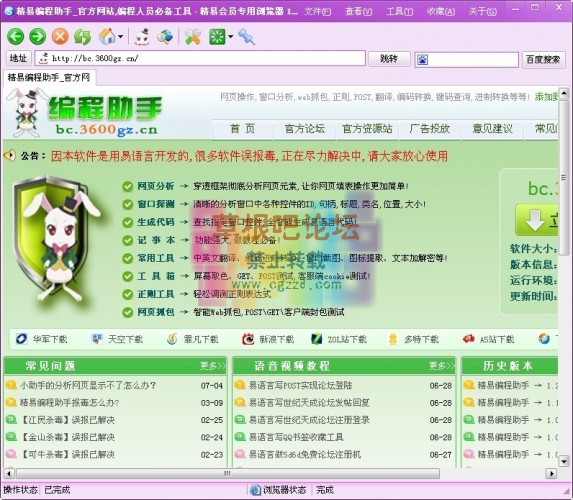Open 易语言写世纪天成论坛注册登录 tutorial

pyautogui.click(x=309, y=420)
